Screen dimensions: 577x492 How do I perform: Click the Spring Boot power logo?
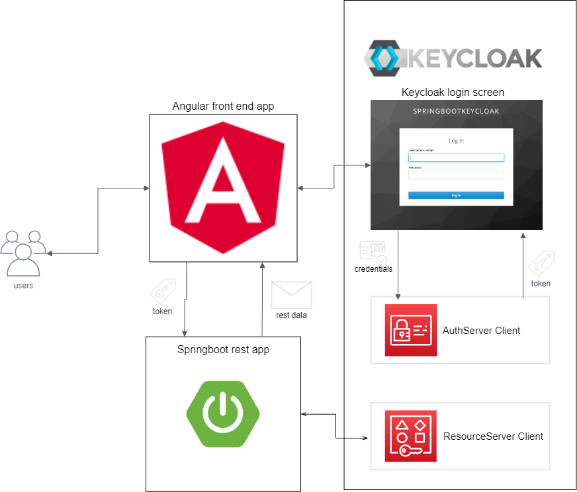point(223,414)
